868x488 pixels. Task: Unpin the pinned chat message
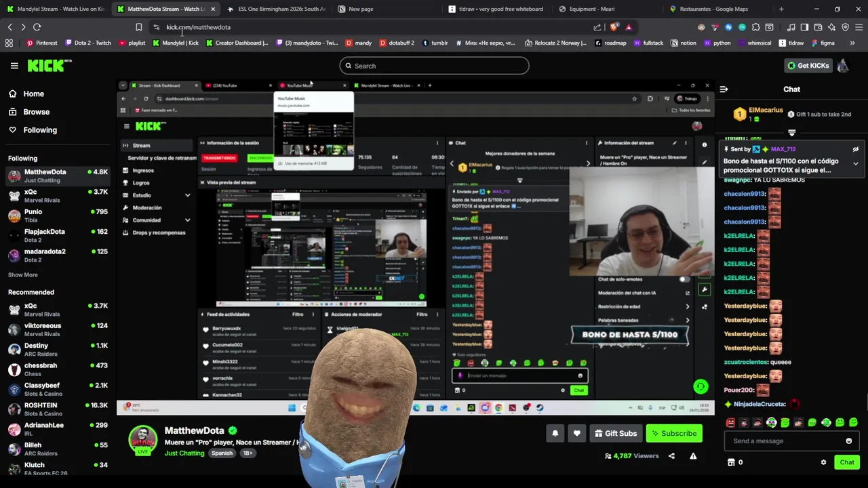click(x=856, y=149)
